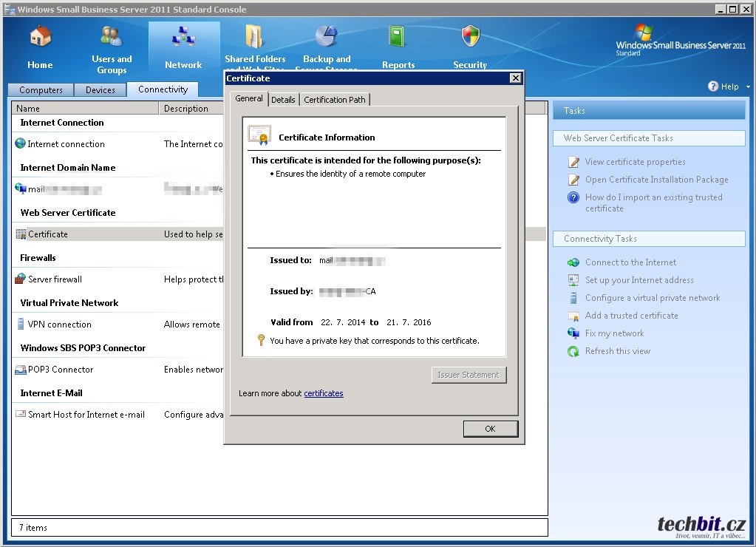
Task: Expand the Help dropdown arrow
Action: (748, 86)
